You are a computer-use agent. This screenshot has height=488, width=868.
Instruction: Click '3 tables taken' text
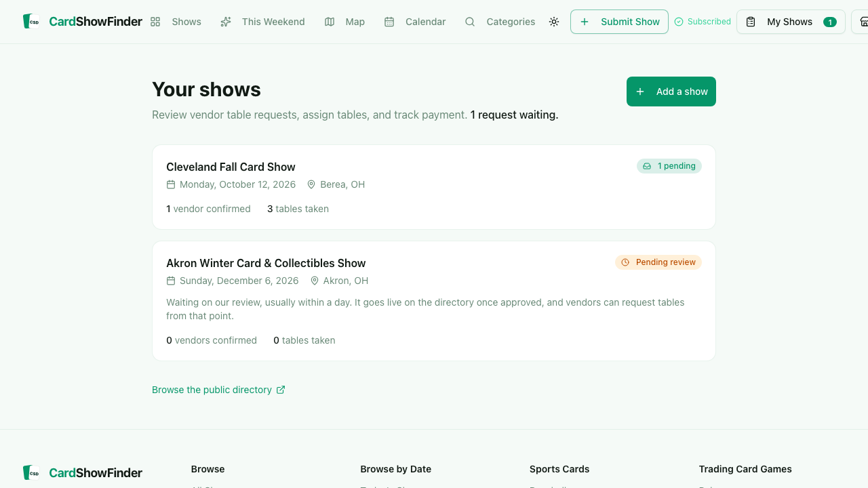point(298,209)
